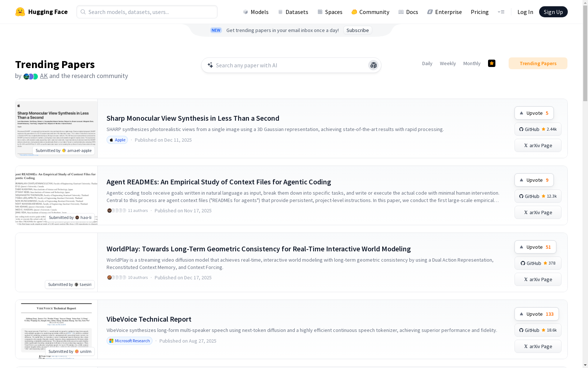Open arXiv Page for Sharp Monocular paper
This screenshot has width=588, height=368.
(x=538, y=145)
